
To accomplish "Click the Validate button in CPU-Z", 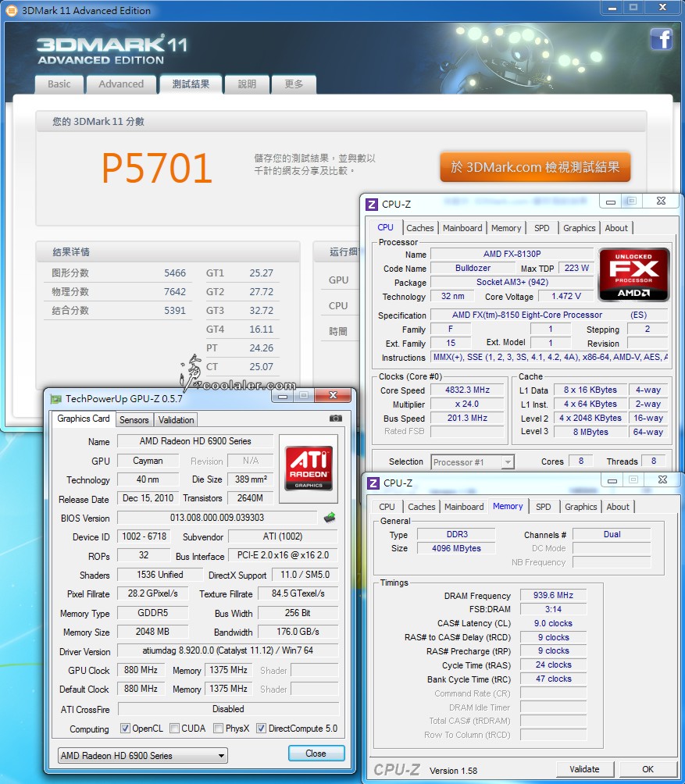I will 584,769.
